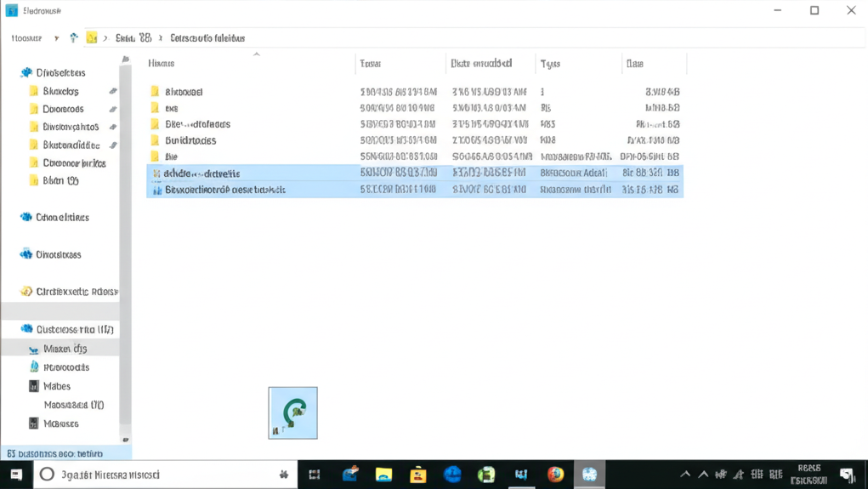Click the yellow folder icon in the address bar
The width and height of the screenshot is (868, 489).
91,38
